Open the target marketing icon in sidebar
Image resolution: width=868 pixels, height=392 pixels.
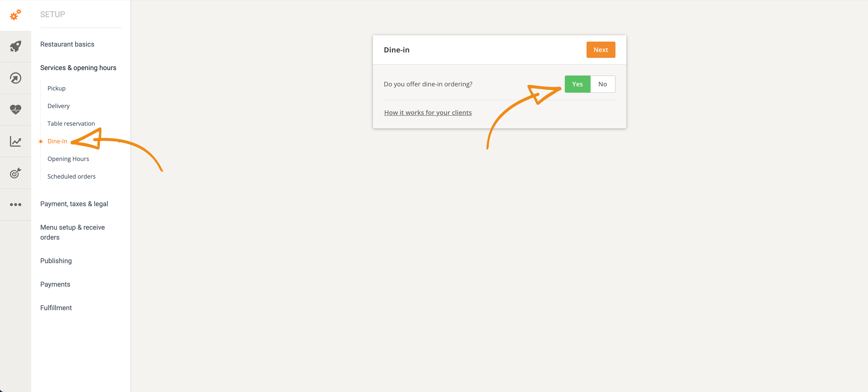[x=15, y=173]
